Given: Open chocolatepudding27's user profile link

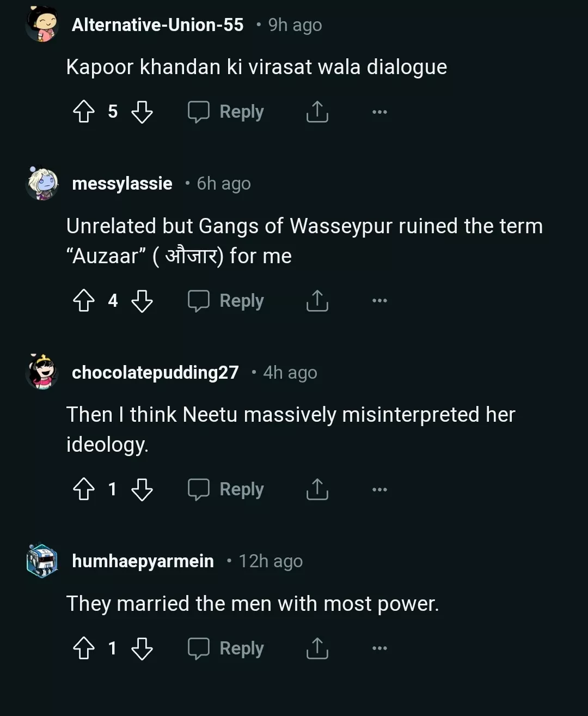Looking at the screenshot, I should (x=155, y=373).
